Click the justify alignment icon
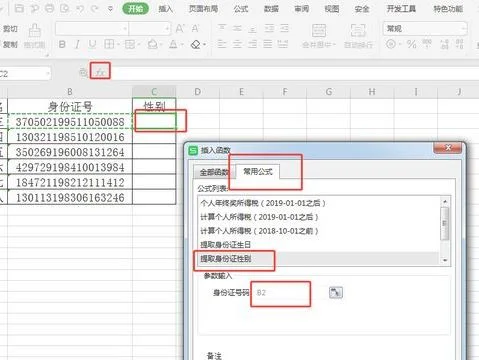This screenshot has height=360, width=479. click(x=268, y=44)
